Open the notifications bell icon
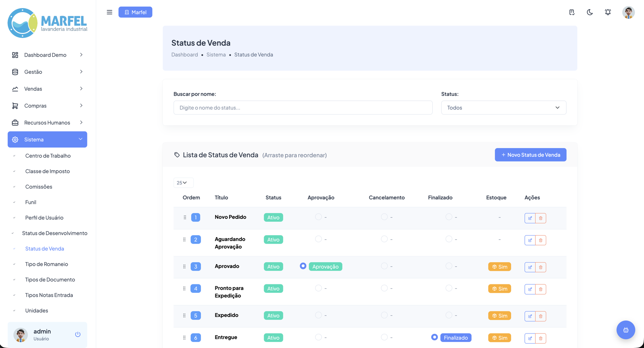 tap(608, 12)
